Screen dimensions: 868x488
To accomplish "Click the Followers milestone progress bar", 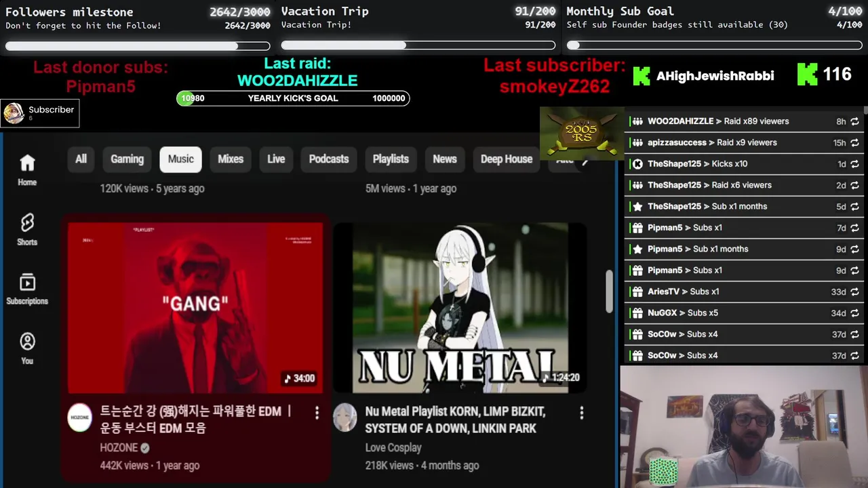I will pos(138,46).
